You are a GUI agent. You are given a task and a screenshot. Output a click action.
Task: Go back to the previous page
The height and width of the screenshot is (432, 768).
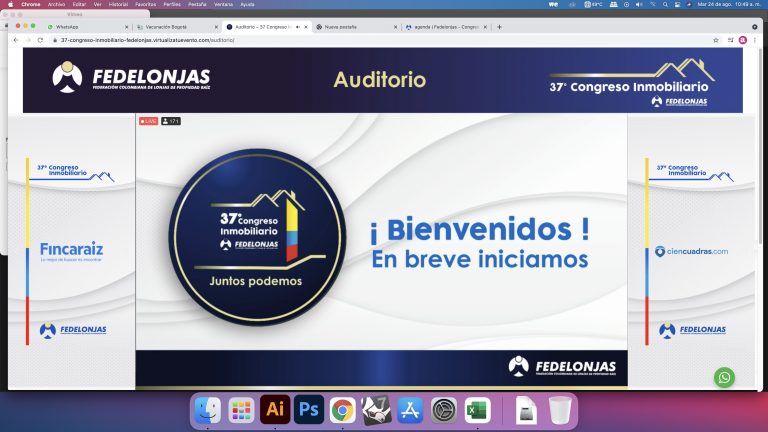point(16,40)
